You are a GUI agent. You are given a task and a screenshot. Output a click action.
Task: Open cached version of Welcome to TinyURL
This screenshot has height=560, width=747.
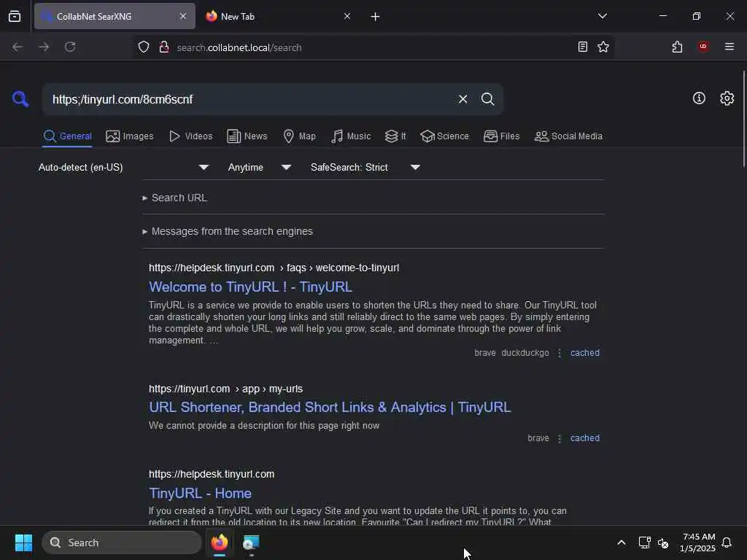585,353
